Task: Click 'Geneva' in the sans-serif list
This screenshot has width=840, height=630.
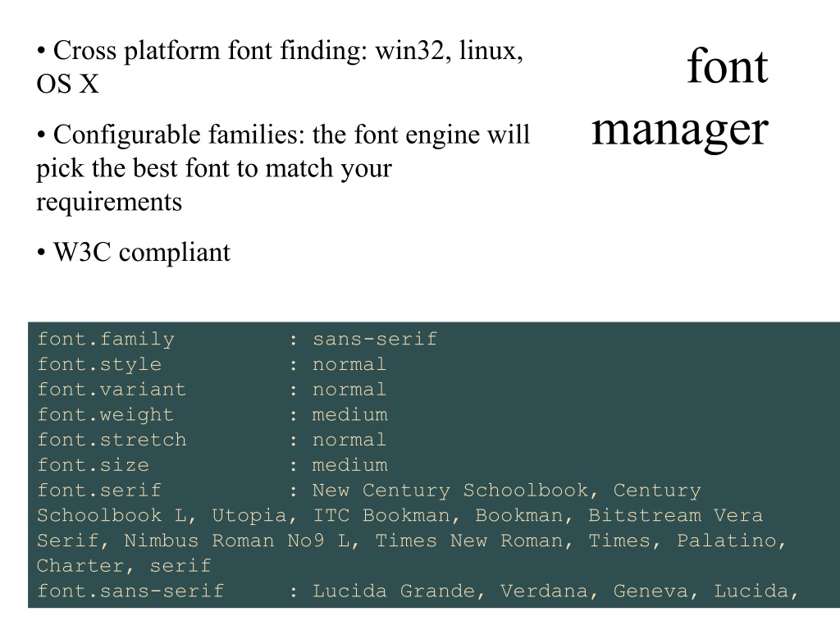Action: coord(651,591)
